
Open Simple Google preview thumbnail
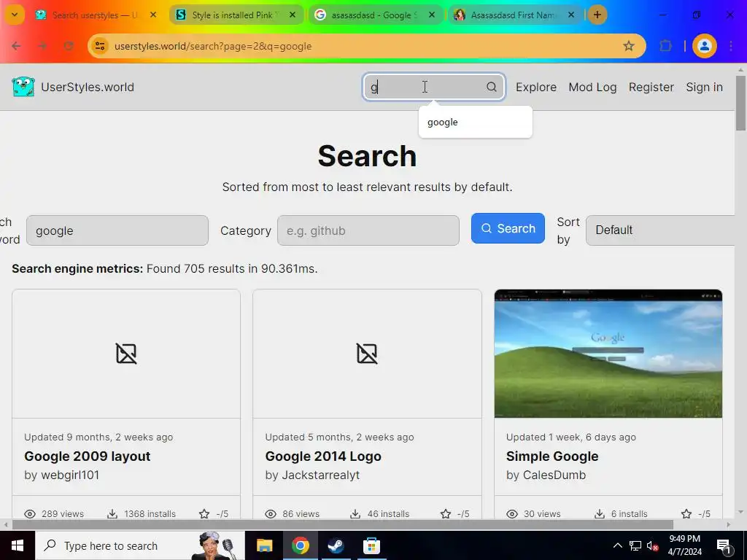point(608,354)
